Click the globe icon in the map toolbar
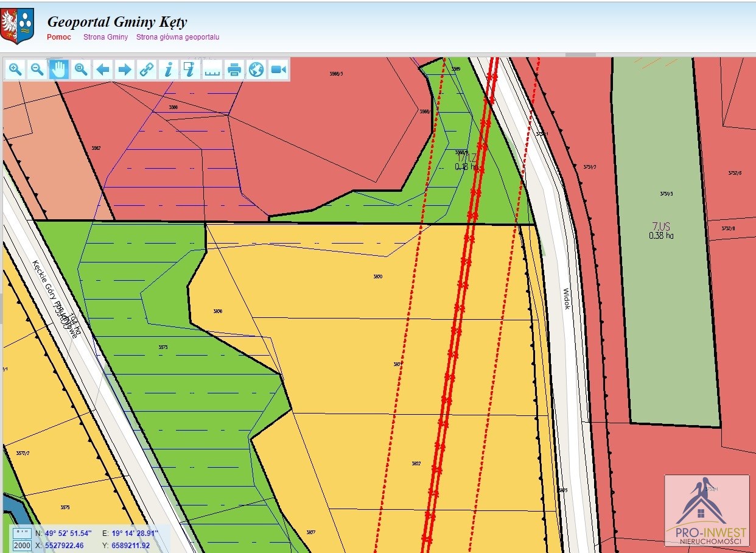 click(x=256, y=69)
